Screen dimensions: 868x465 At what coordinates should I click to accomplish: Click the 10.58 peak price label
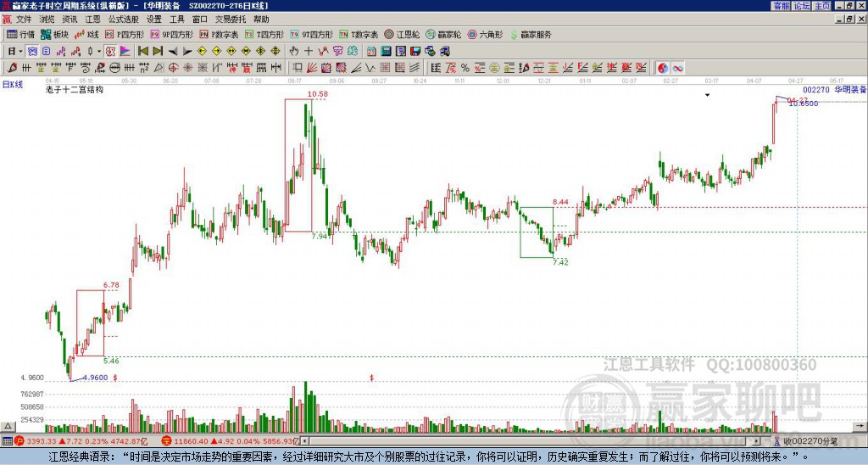(318, 93)
